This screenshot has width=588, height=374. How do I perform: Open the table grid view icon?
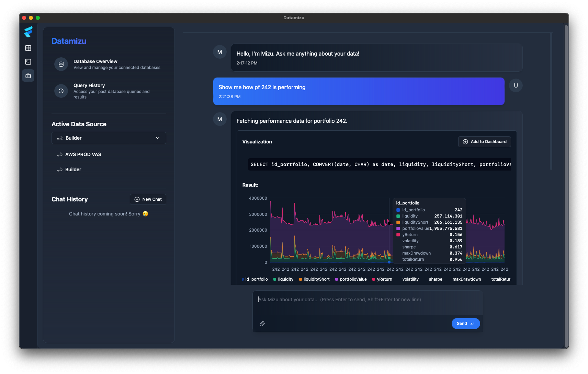28,48
